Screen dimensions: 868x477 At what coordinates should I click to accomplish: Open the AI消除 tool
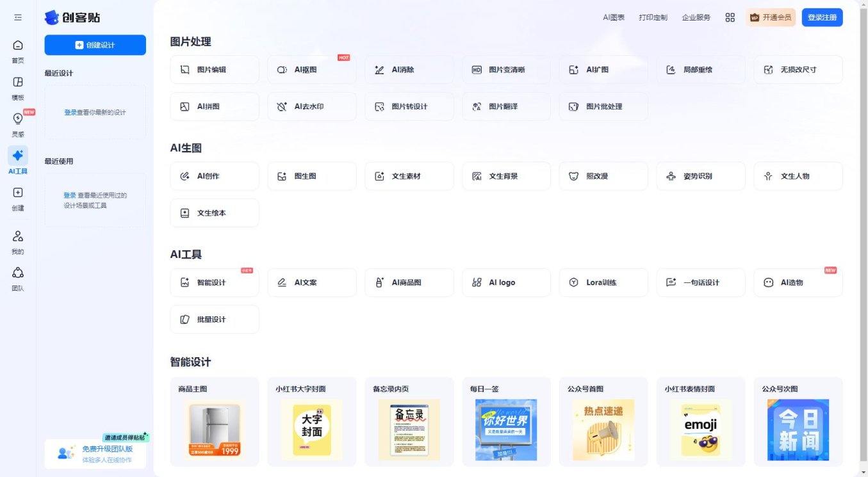pos(409,69)
